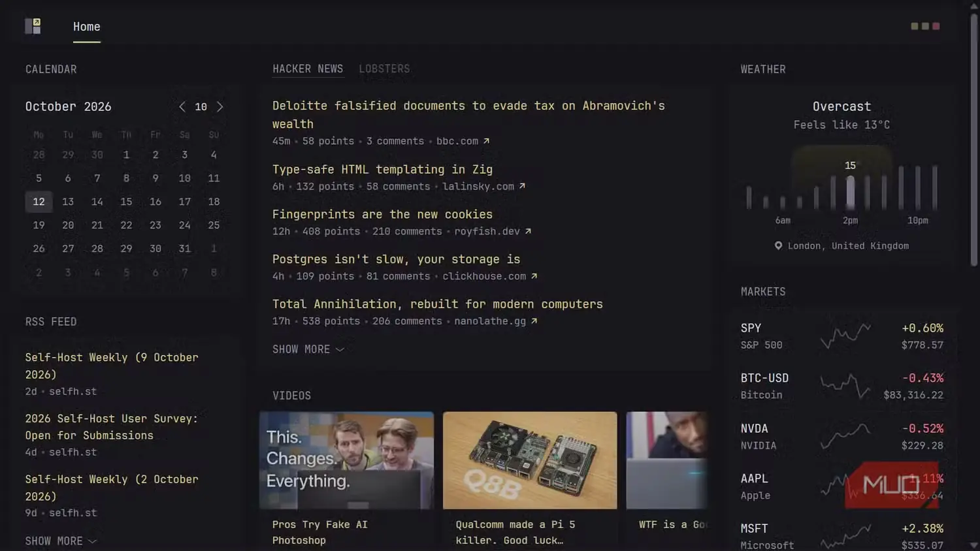This screenshot has height=551, width=980.
Task: Click MSFT +2.38% change value
Action: coord(923,528)
